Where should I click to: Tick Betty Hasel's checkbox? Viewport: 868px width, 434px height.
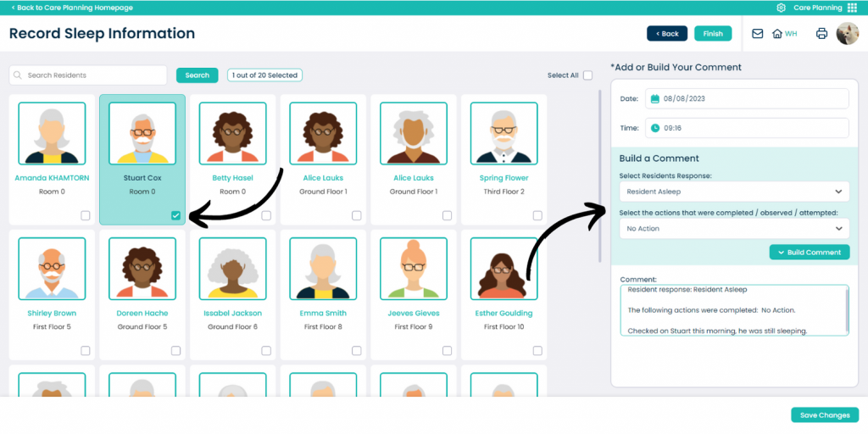coord(266,215)
